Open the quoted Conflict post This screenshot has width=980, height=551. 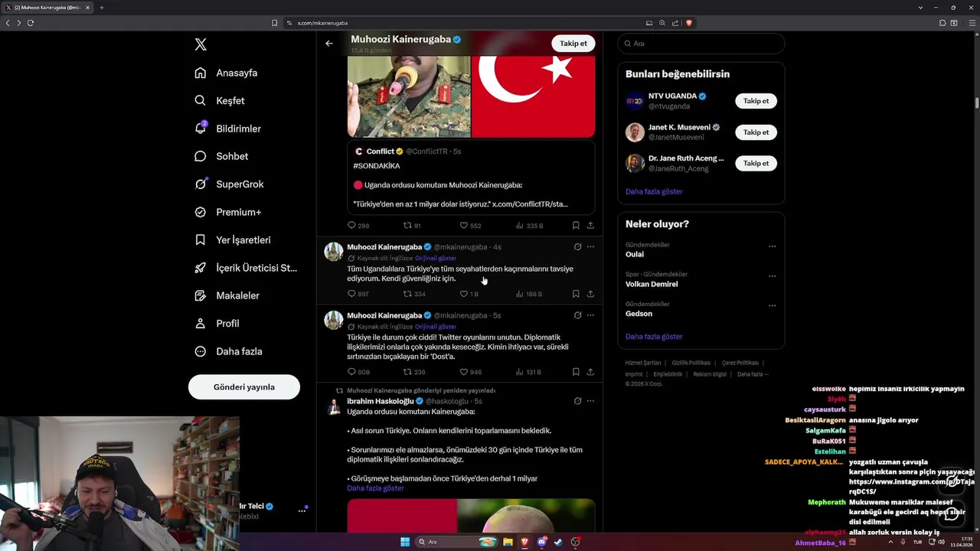click(471, 178)
